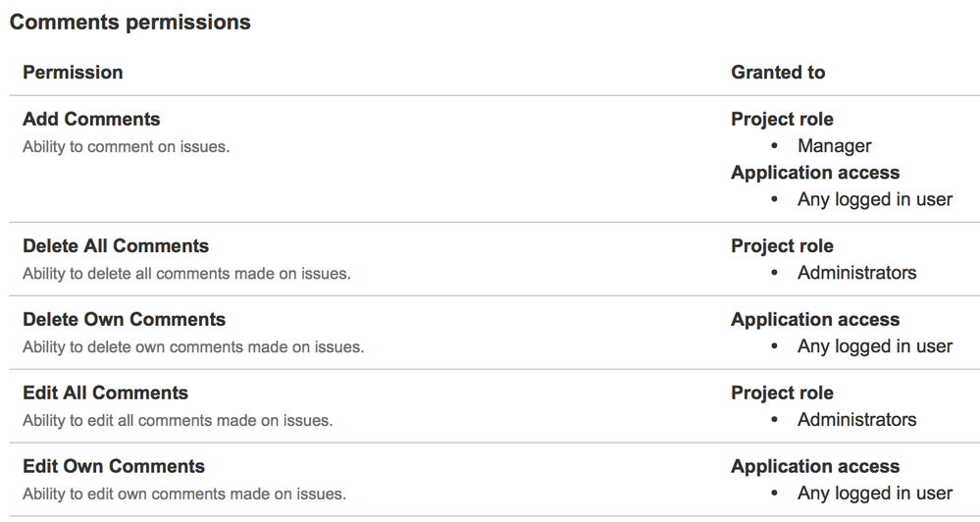
Task: Select the Granted to column header
Action: [778, 73]
